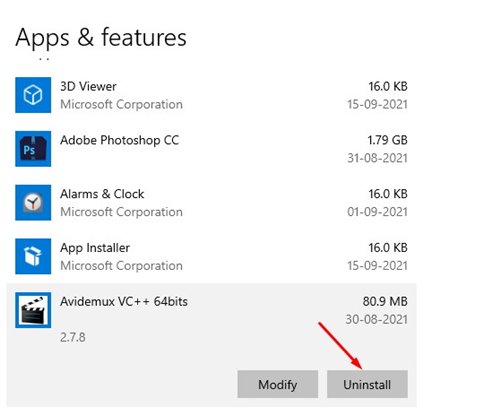The image size is (500, 415).
Task: Click the Apps & features heading
Action: pyautogui.click(x=101, y=38)
